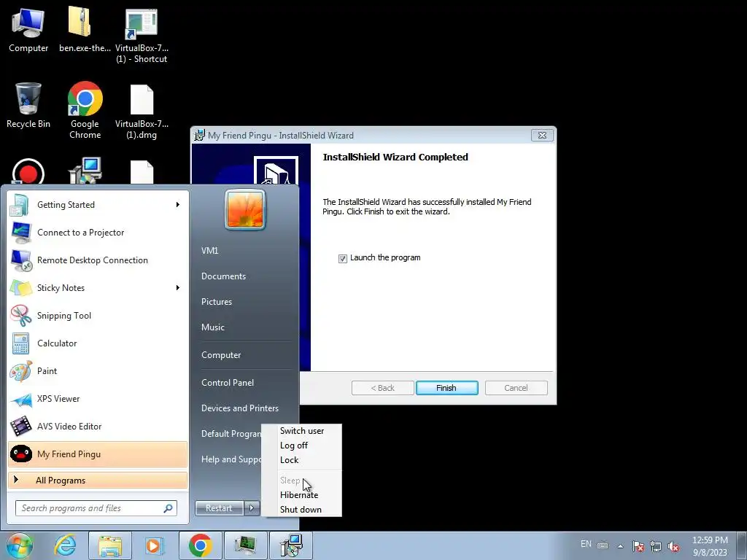Open Computer from Start menu right pane
747x560 pixels.
[x=221, y=355]
